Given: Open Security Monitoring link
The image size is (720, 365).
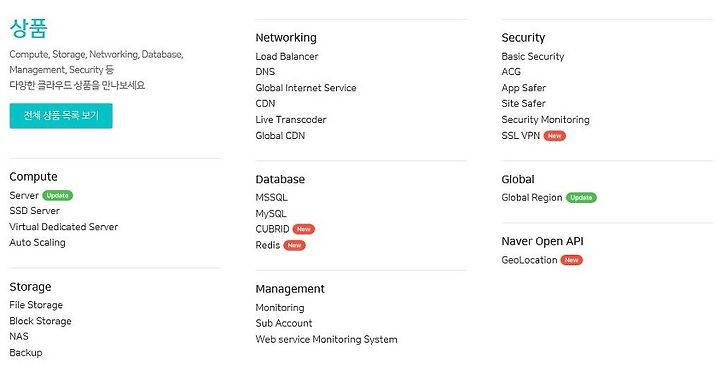Looking at the screenshot, I should [x=546, y=119].
